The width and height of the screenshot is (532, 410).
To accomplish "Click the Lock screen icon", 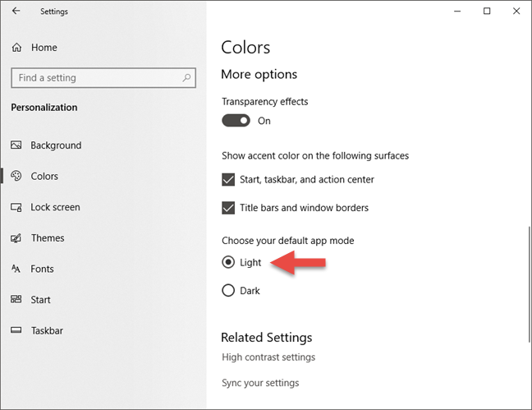I will (16, 207).
